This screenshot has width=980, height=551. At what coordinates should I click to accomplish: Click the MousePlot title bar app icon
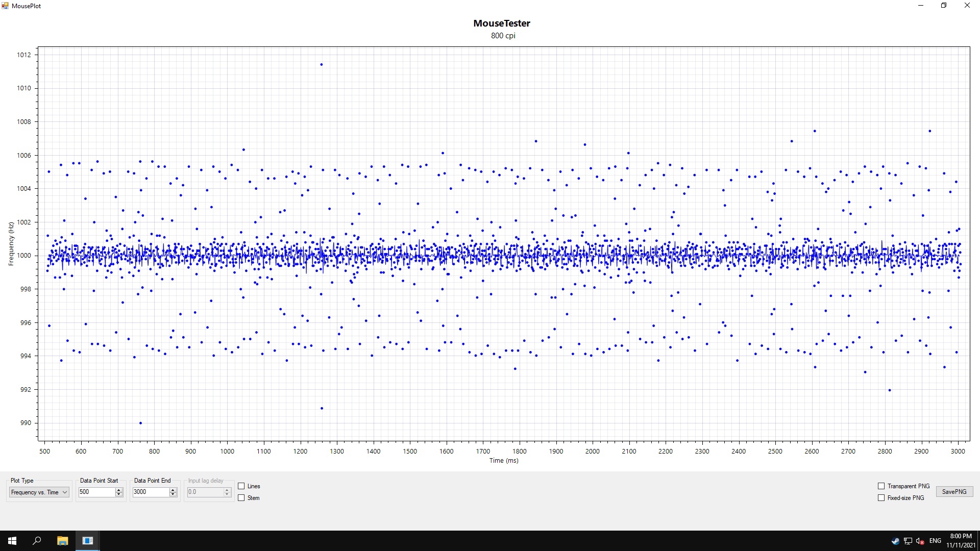tap(5, 6)
